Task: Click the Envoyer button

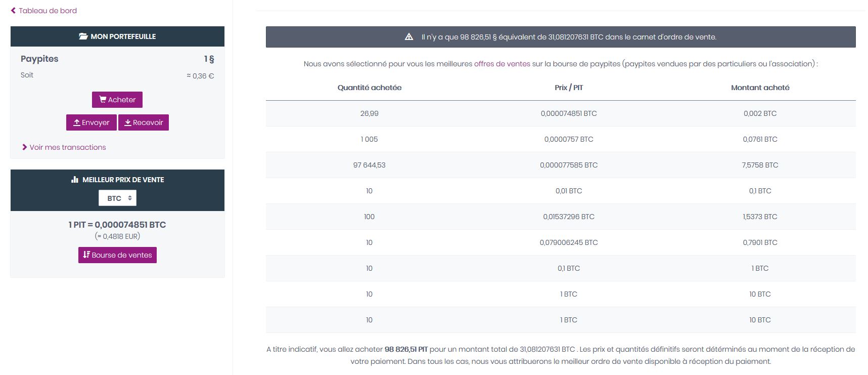Action: click(92, 122)
